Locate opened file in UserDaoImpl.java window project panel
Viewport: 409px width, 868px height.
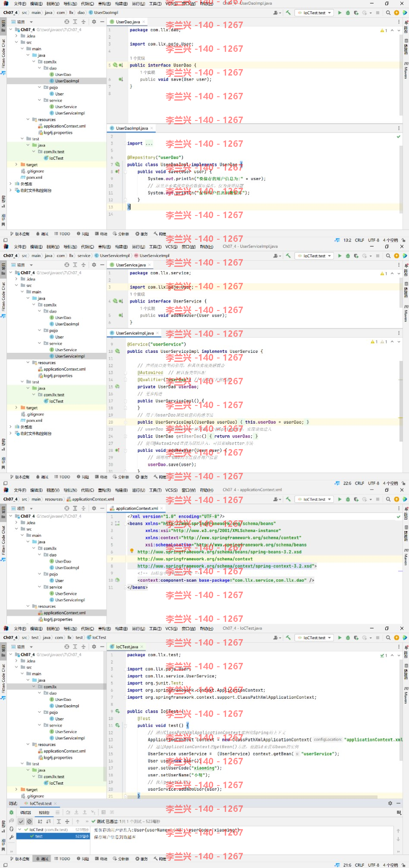point(66,22)
